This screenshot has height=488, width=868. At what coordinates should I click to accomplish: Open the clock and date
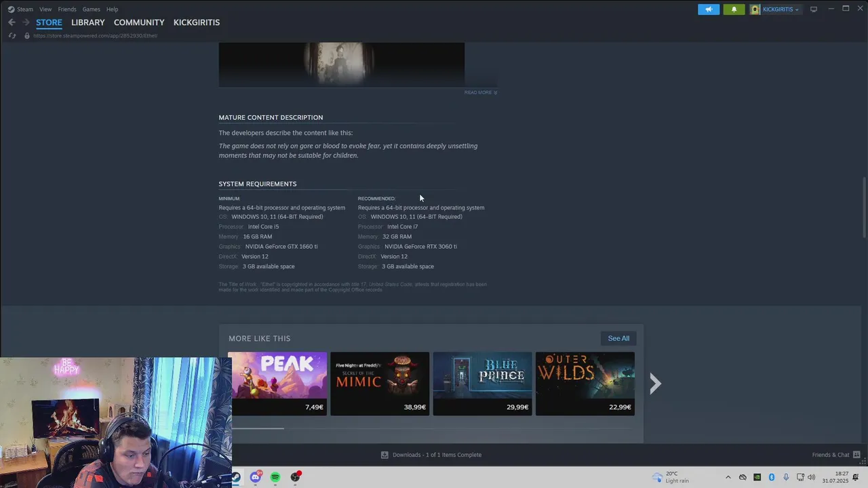tap(835, 477)
